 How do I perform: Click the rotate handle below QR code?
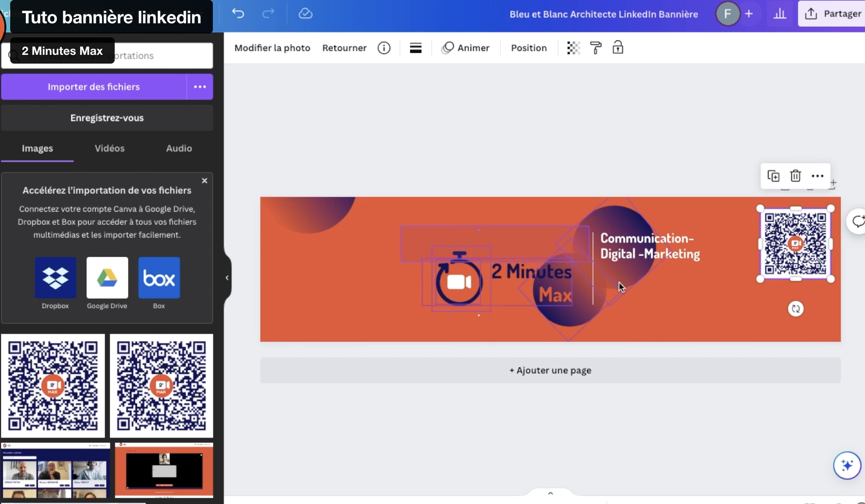(x=796, y=309)
